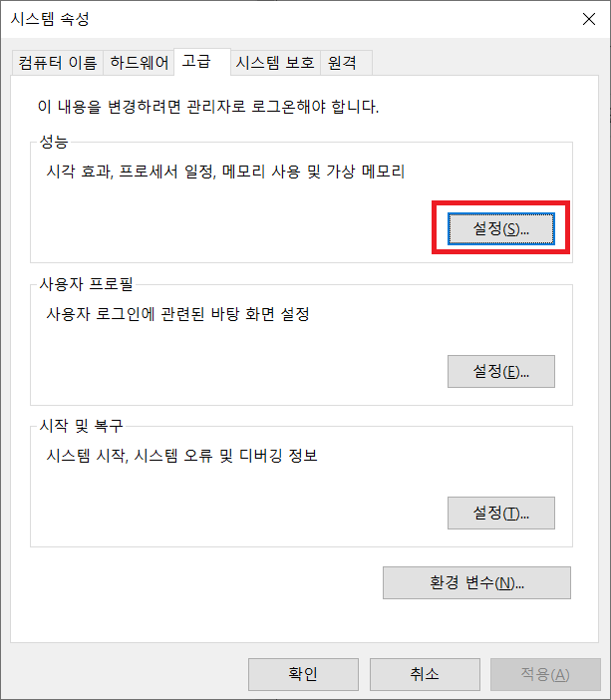Click the 시스템 속성 title bar text

[x=50, y=19]
